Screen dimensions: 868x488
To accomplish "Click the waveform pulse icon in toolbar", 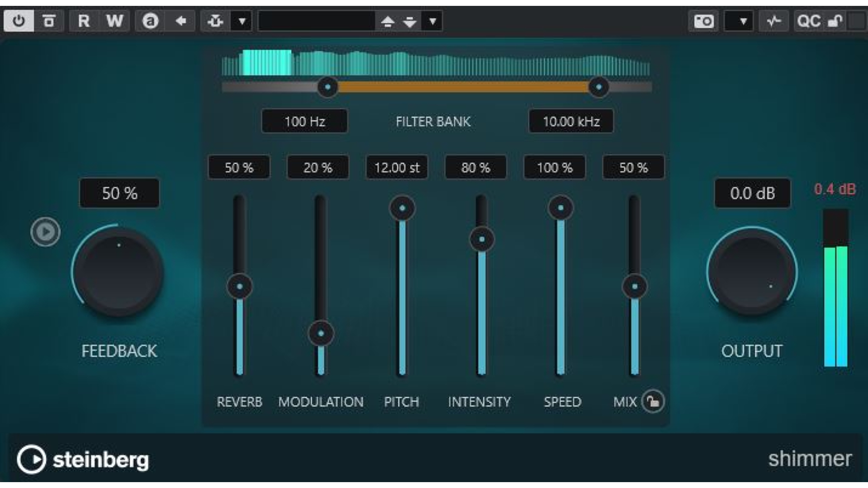I will point(774,21).
